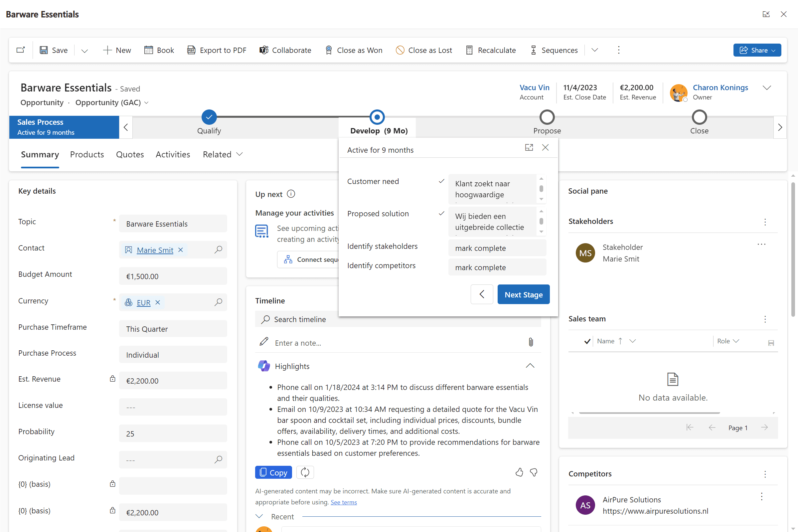Click the attachment paperclip in note box

[x=531, y=342]
